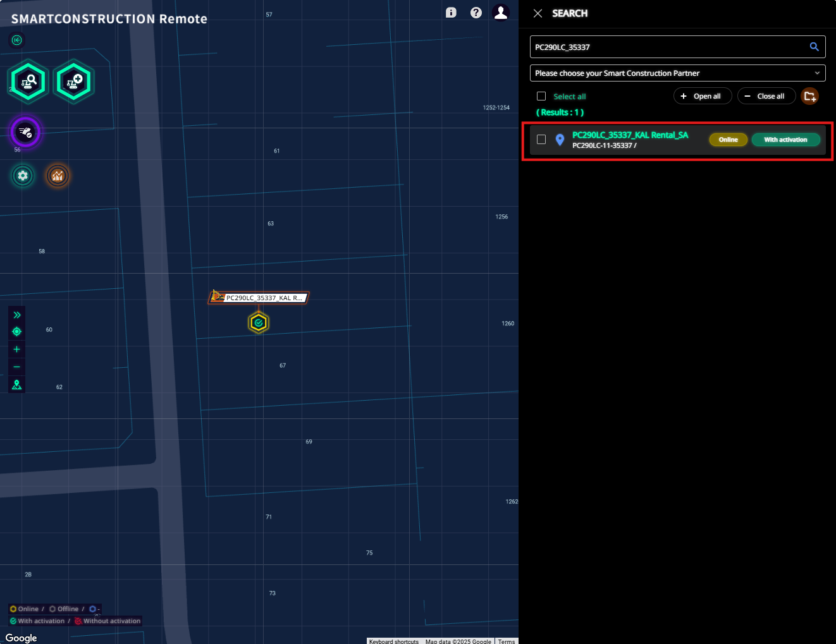Expand the map toolbar with double chevron
This screenshot has height=644, width=836.
(x=17, y=315)
